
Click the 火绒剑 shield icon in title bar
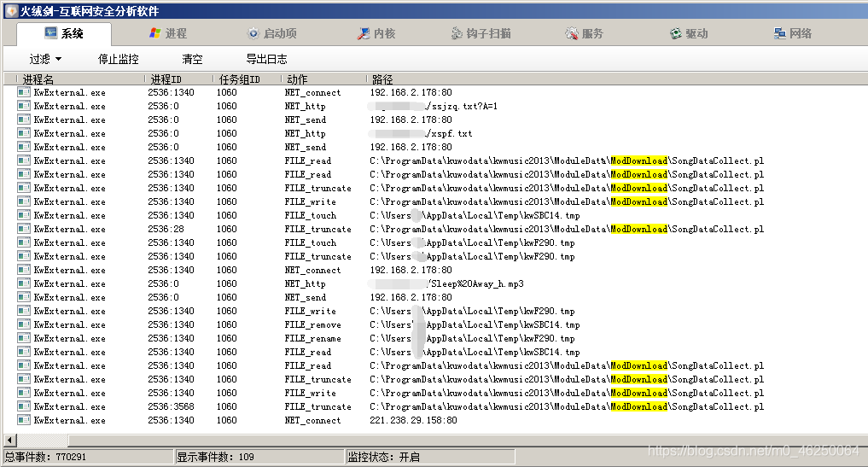[x=11, y=10]
